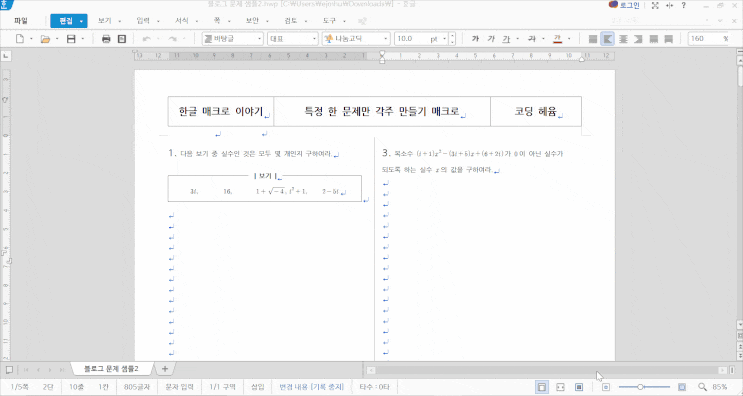
Task: Open the 검토 menu
Action: coord(290,21)
